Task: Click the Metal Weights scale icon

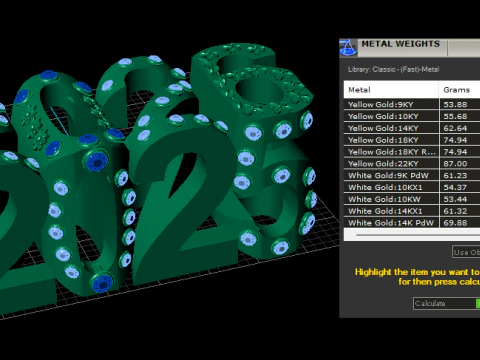Action: pyautogui.click(x=348, y=48)
